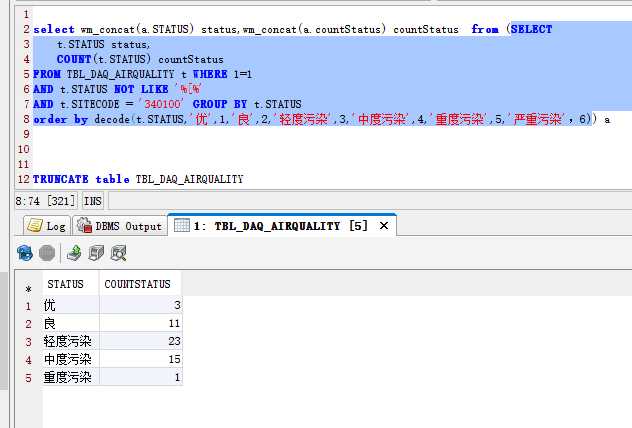
Task: Click the count value 11 cell
Action: tap(141, 323)
